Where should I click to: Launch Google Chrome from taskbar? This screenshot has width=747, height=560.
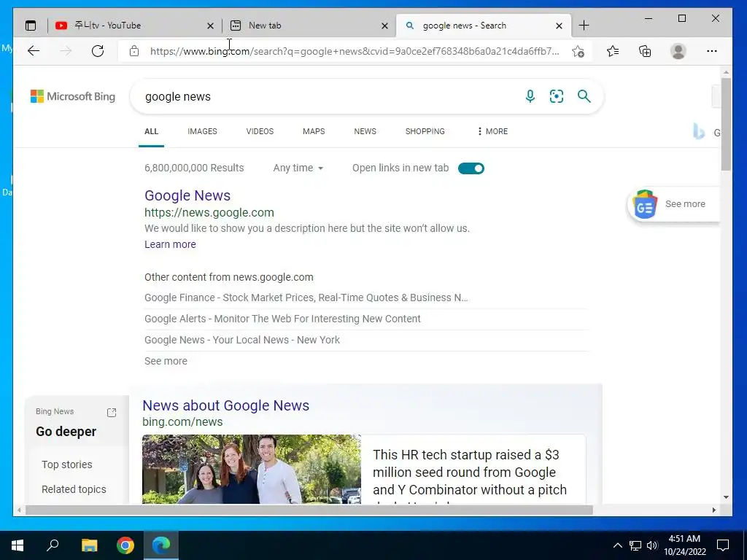[125, 545]
